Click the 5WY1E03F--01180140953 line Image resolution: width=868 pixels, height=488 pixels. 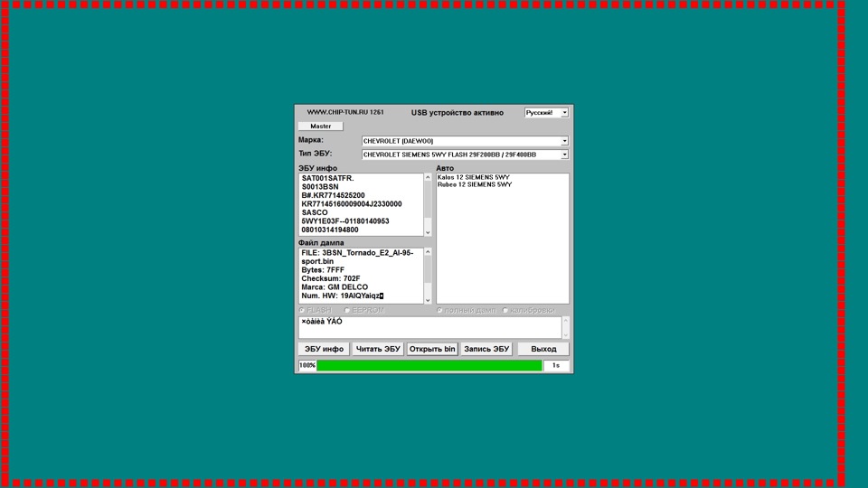pyautogui.click(x=344, y=221)
